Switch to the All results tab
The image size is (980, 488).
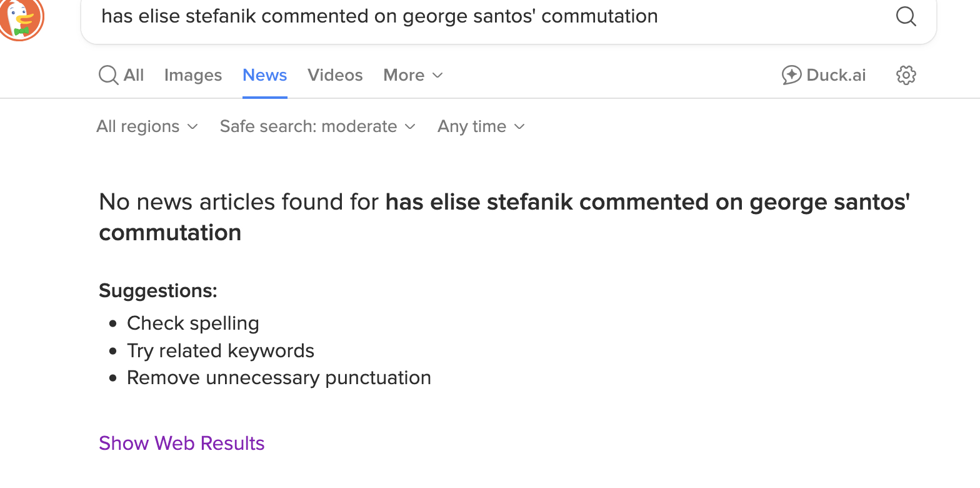click(134, 76)
